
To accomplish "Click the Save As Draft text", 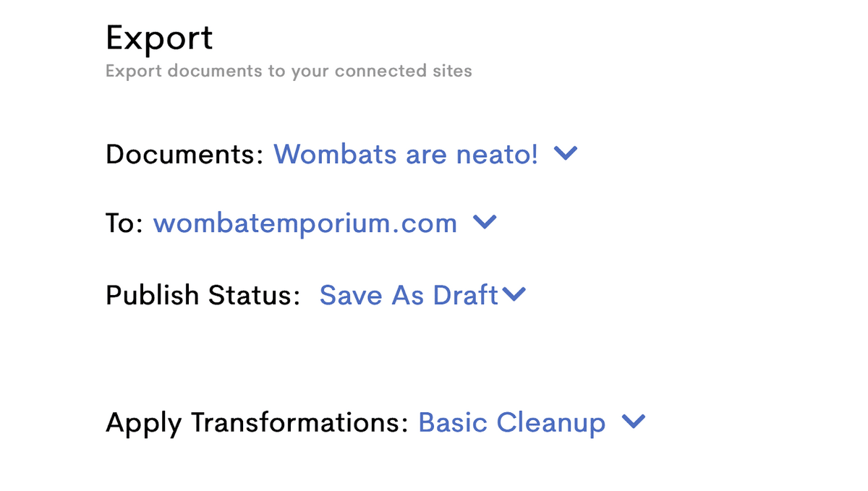I will click(409, 295).
